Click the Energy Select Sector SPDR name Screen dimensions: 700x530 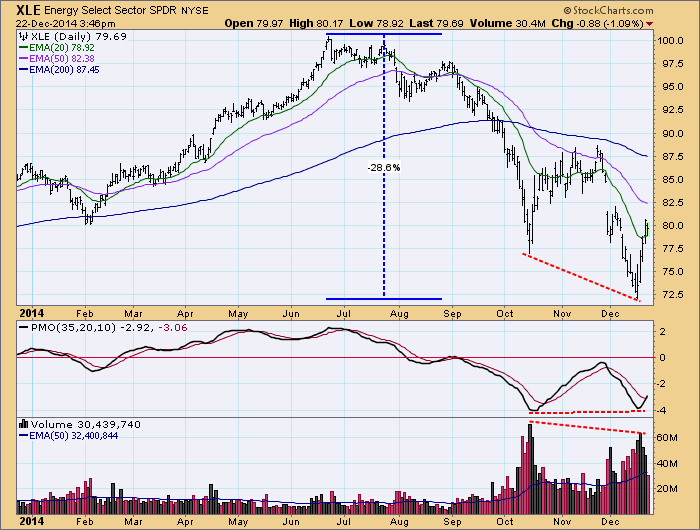point(111,10)
